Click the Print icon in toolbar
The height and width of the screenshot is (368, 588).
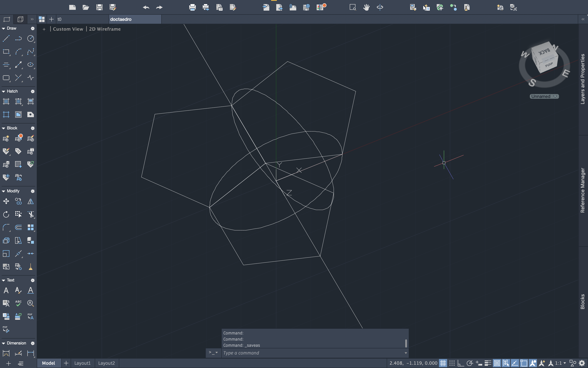[193, 7]
